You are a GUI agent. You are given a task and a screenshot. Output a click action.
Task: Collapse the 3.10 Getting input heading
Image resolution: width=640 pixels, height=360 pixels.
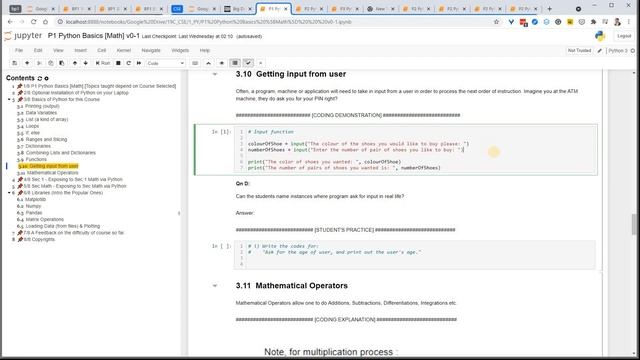click(x=215, y=74)
